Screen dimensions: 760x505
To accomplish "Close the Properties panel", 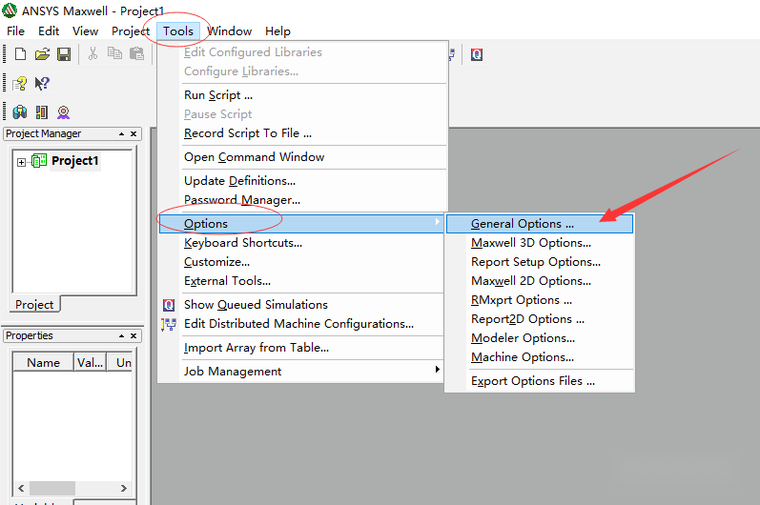I will click(x=134, y=336).
